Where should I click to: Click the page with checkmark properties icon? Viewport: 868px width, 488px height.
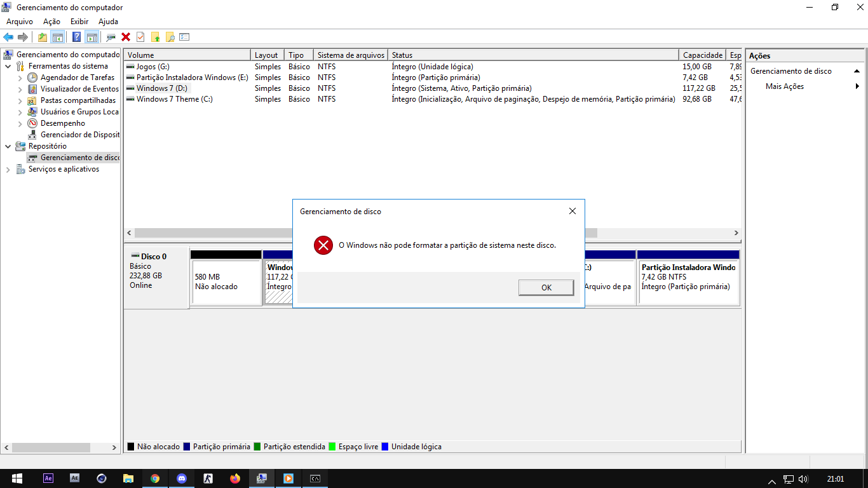(140, 37)
